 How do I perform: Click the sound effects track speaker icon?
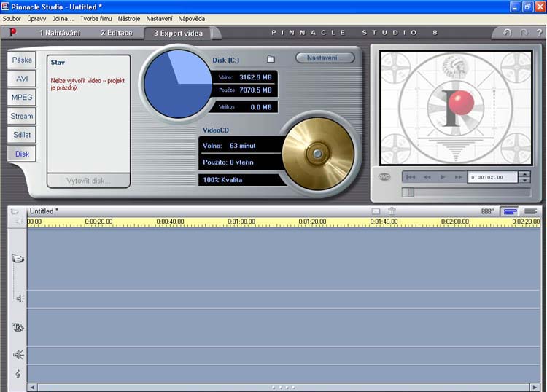pos(18,355)
